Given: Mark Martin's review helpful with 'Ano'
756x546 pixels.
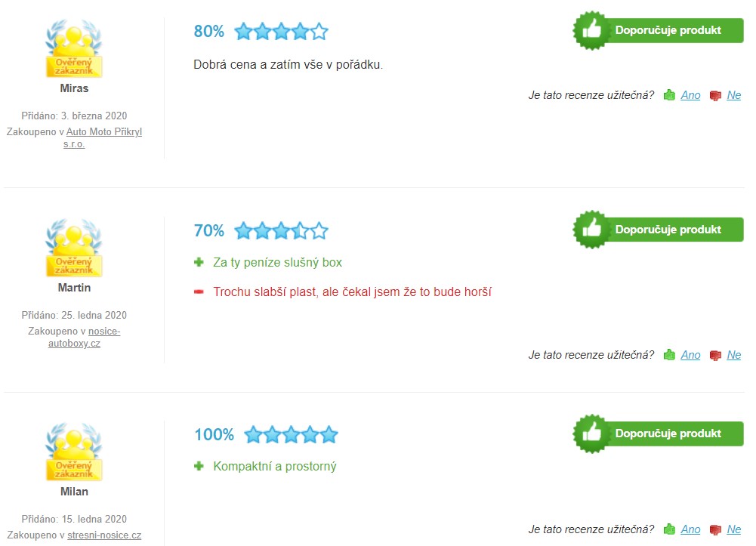Looking at the screenshot, I should click(x=690, y=355).
